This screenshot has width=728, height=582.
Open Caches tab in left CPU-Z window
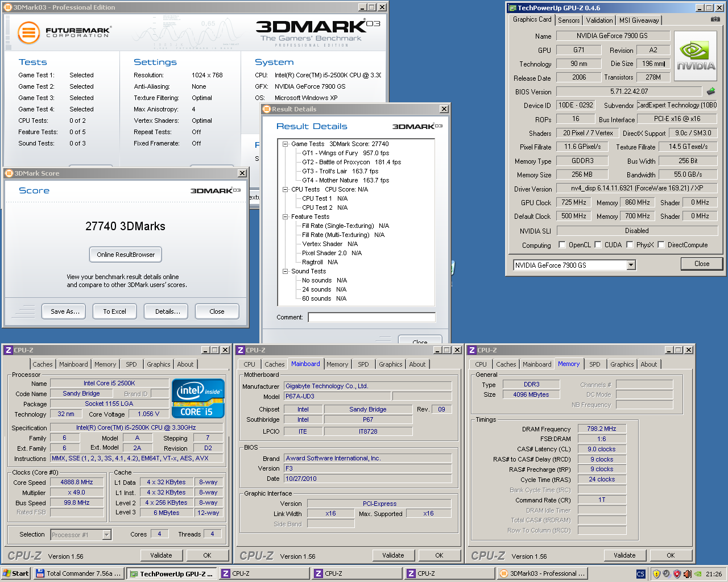coord(43,364)
